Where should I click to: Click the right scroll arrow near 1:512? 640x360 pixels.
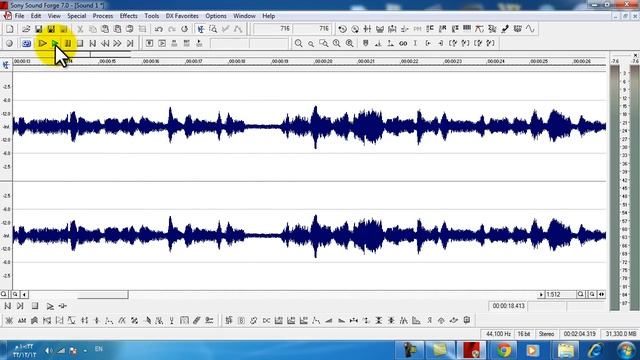pos(541,294)
